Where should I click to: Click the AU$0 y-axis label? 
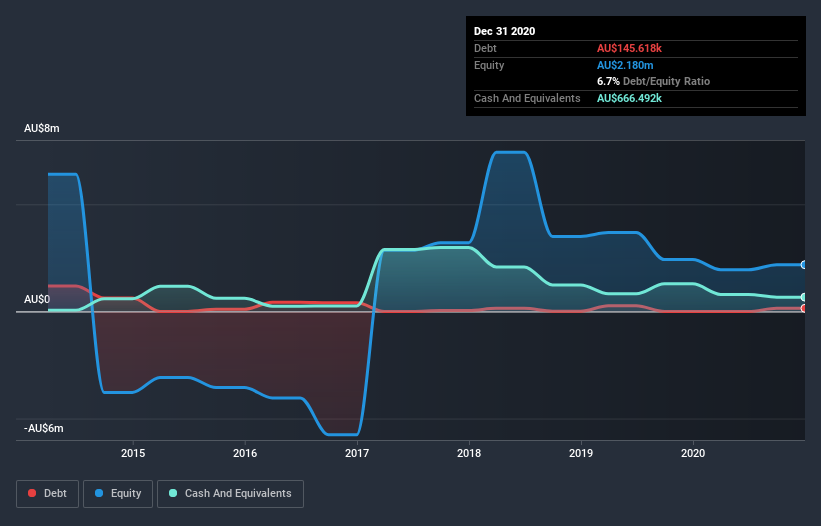point(37,299)
